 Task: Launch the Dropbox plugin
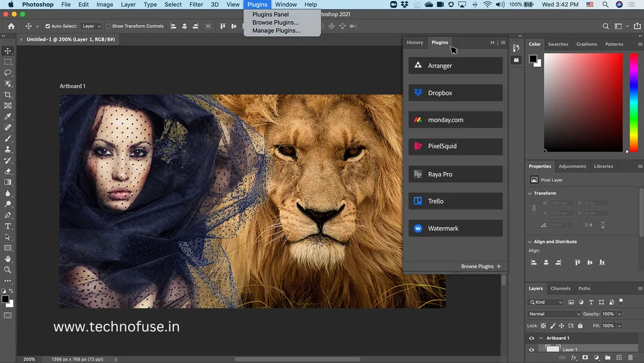(x=455, y=93)
